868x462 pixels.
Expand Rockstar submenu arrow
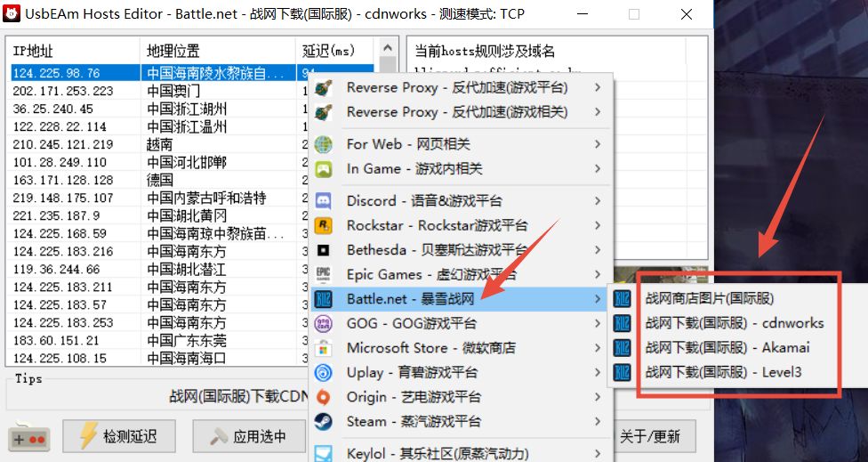coord(598,225)
